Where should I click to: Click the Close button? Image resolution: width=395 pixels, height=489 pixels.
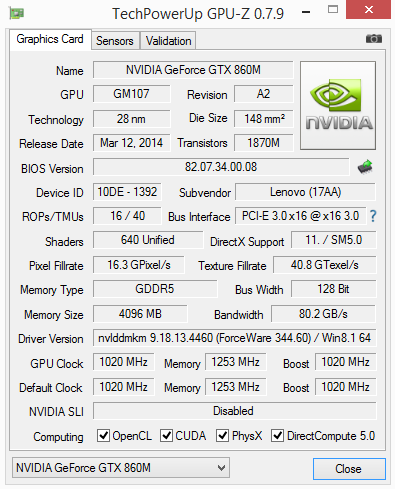tap(349, 469)
